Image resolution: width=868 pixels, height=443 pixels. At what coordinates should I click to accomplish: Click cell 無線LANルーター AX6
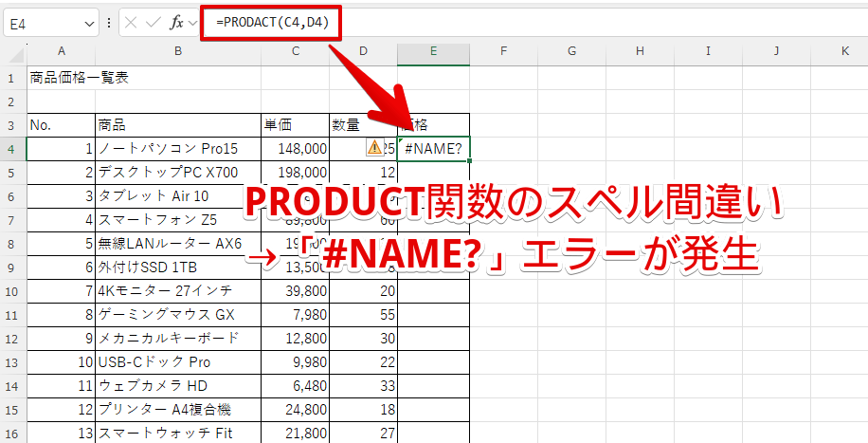click(178, 244)
